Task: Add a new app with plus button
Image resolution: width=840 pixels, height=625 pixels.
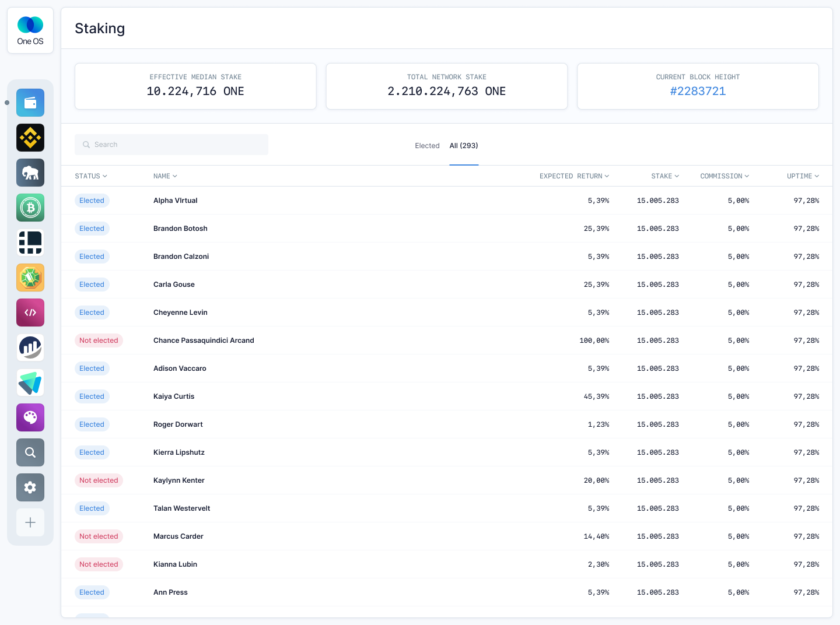Action: (x=30, y=522)
